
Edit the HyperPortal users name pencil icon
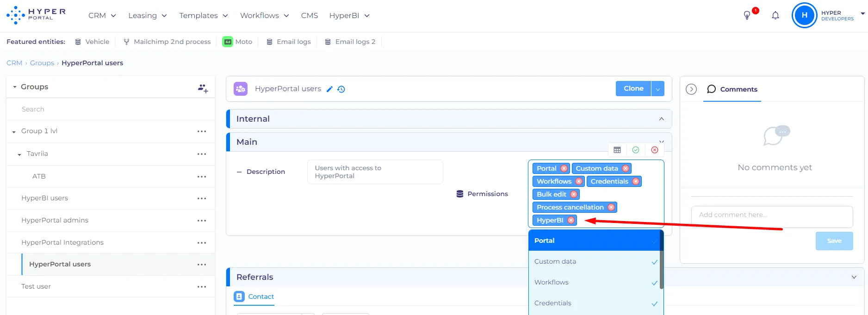(329, 89)
